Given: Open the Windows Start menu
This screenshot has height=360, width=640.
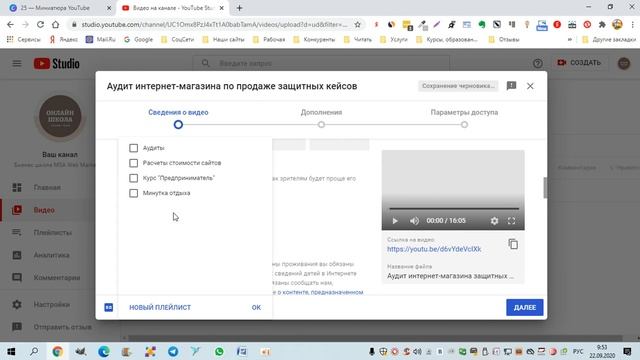Looking at the screenshot, I should coord(11,351).
